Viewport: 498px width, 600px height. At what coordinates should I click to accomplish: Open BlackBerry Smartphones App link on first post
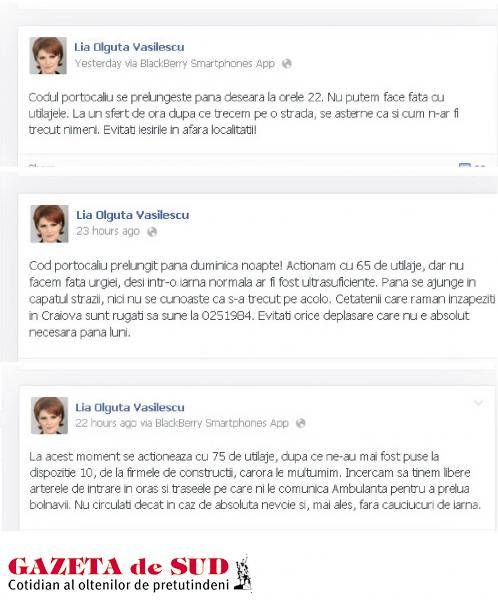click(207, 64)
